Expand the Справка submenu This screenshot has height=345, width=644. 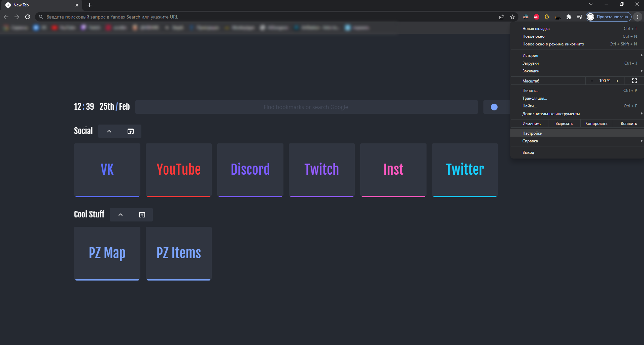(577, 141)
